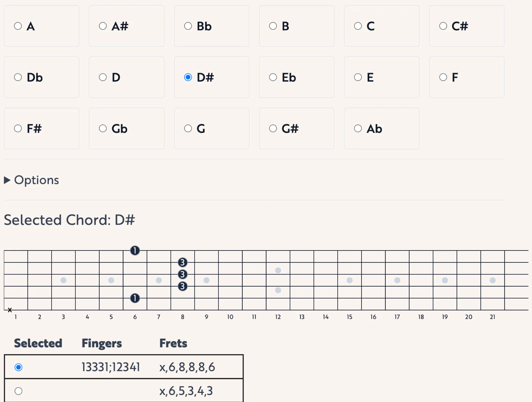Select the F# chord option
The width and height of the screenshot is (532, 402).
pyautogui.click(x=18, y=128)
